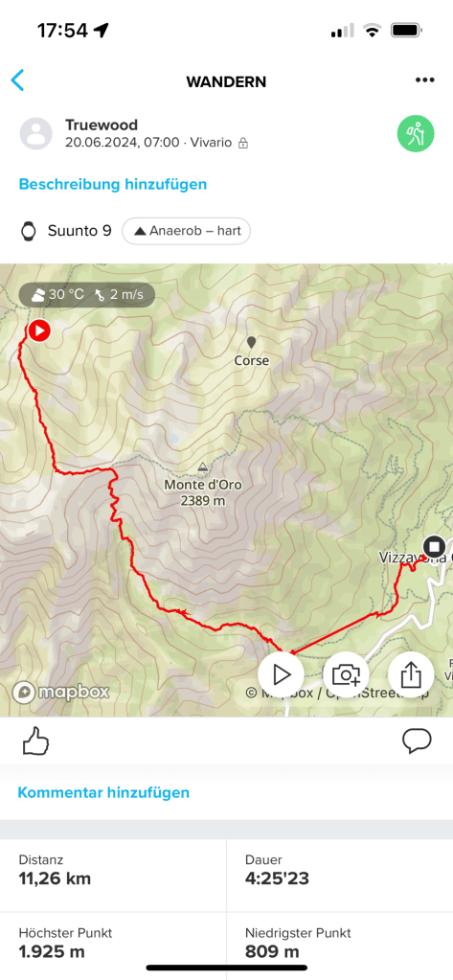Tap the red route start marker

coord(39,330)
